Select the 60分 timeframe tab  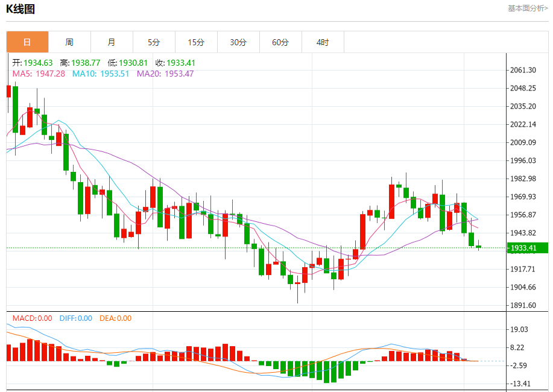(281, 42)
